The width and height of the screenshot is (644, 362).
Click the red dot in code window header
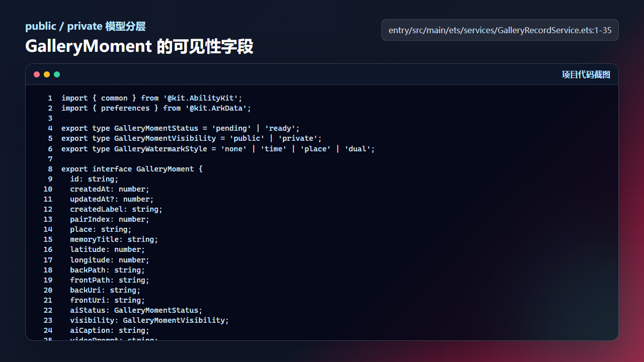point(37,74)
